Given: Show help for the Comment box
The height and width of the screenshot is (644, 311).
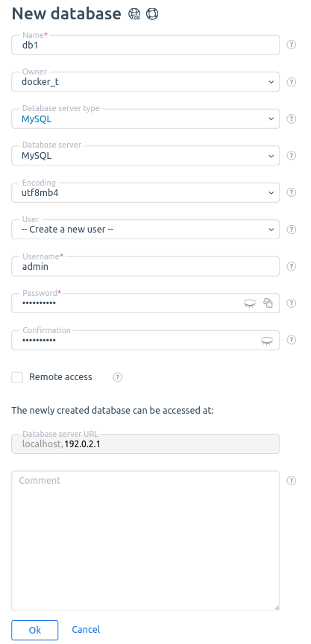Looking at the screenshot, I should 292,481.
